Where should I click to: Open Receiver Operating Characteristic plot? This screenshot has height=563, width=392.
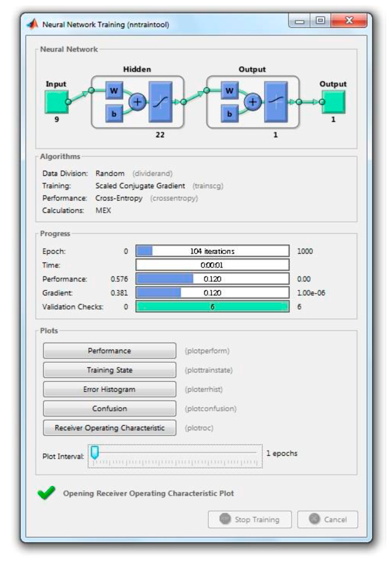point(109,428)
